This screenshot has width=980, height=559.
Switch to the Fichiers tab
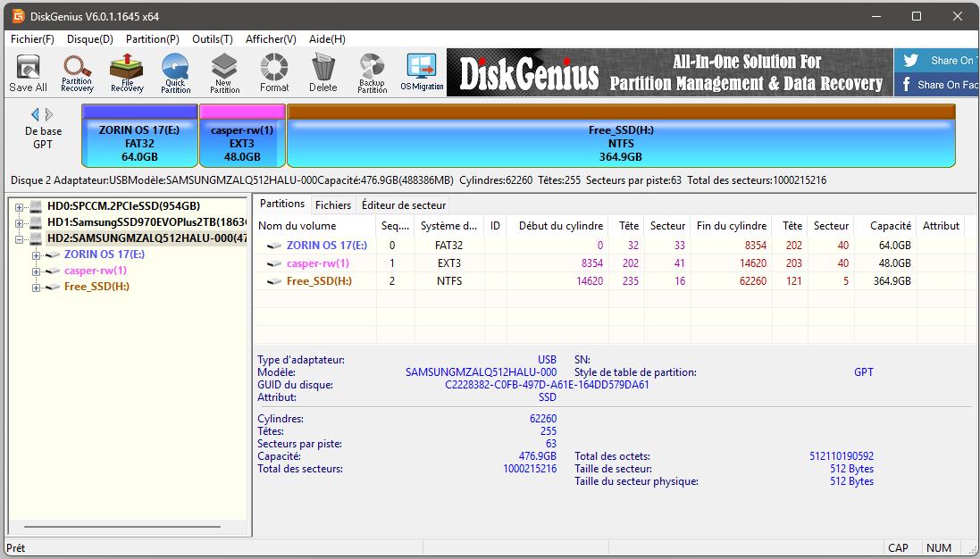tap(333, 204)
